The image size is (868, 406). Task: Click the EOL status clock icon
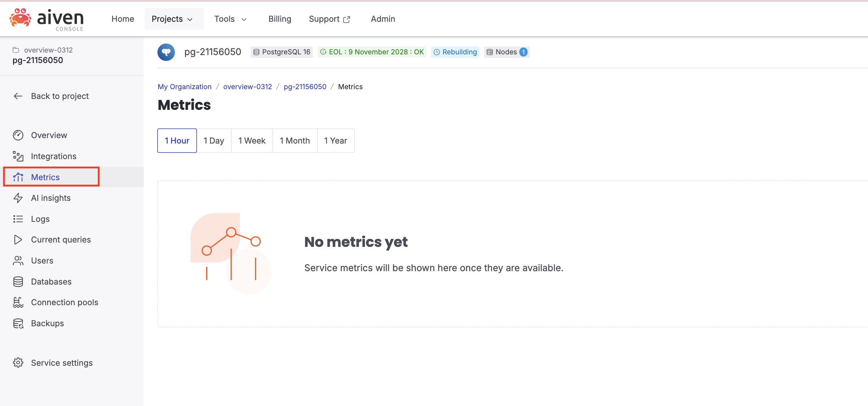[x=323, y=52]
